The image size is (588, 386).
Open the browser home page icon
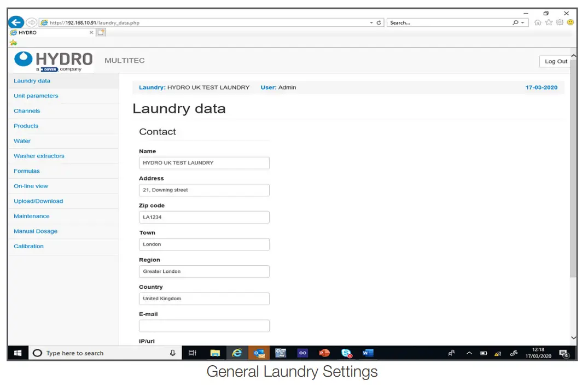point(538,22)
